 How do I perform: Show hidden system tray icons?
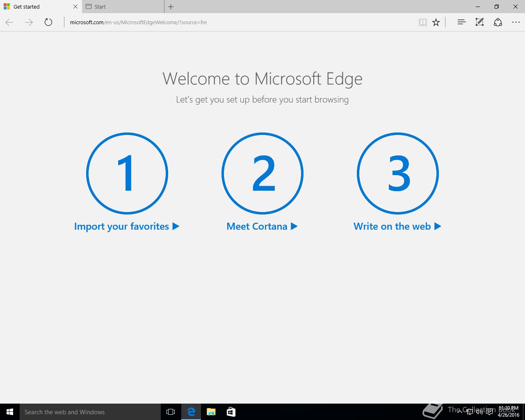click(460, 412)
